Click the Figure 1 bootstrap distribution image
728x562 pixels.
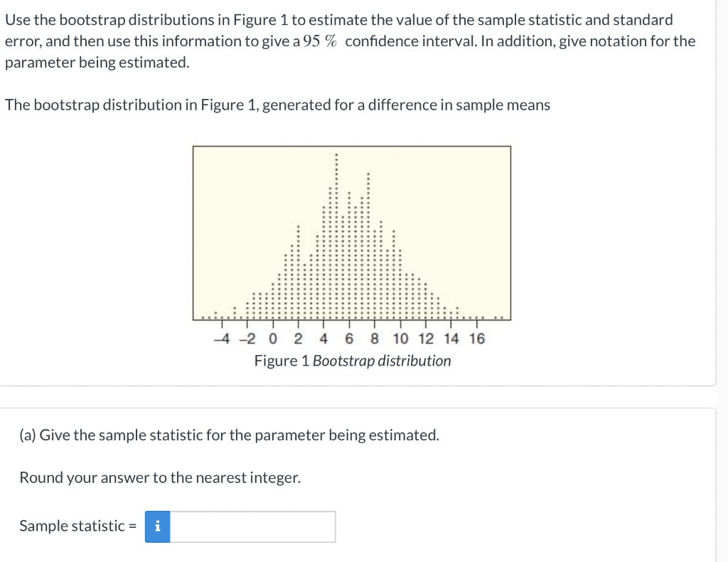(351, 231)
